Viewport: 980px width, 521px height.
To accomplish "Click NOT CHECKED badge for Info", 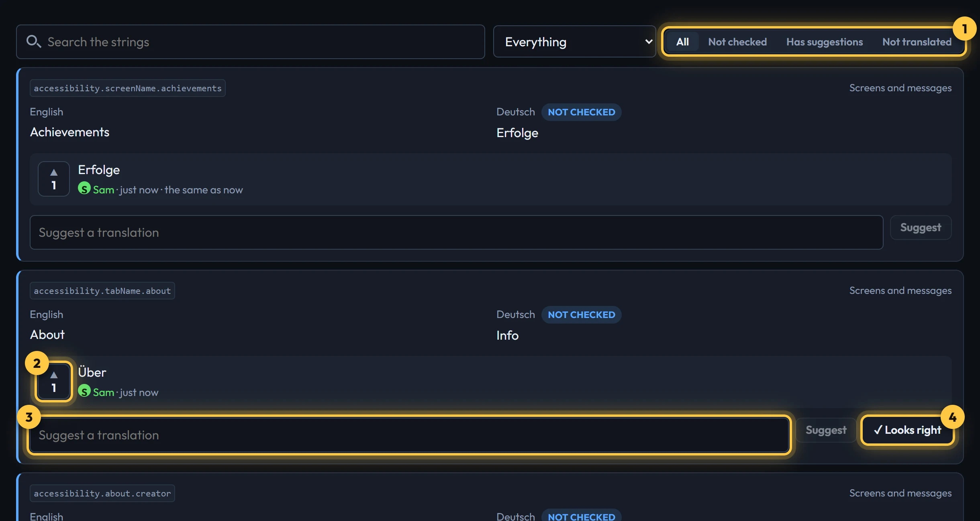I will (581, 315).
